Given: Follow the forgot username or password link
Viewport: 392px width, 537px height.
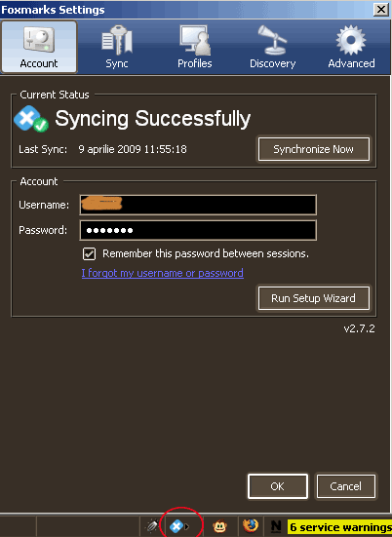Looking at the screenshot, I should [x=163, y=273].
